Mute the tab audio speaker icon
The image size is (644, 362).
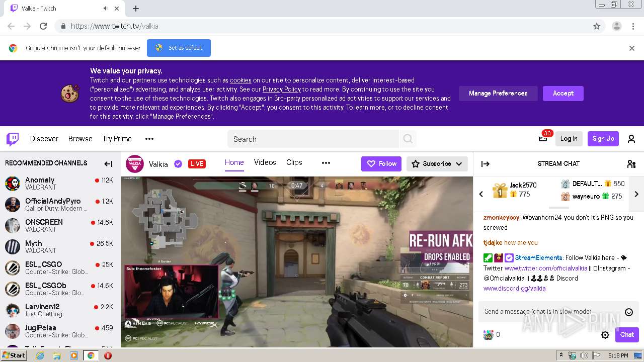point(106,9)
